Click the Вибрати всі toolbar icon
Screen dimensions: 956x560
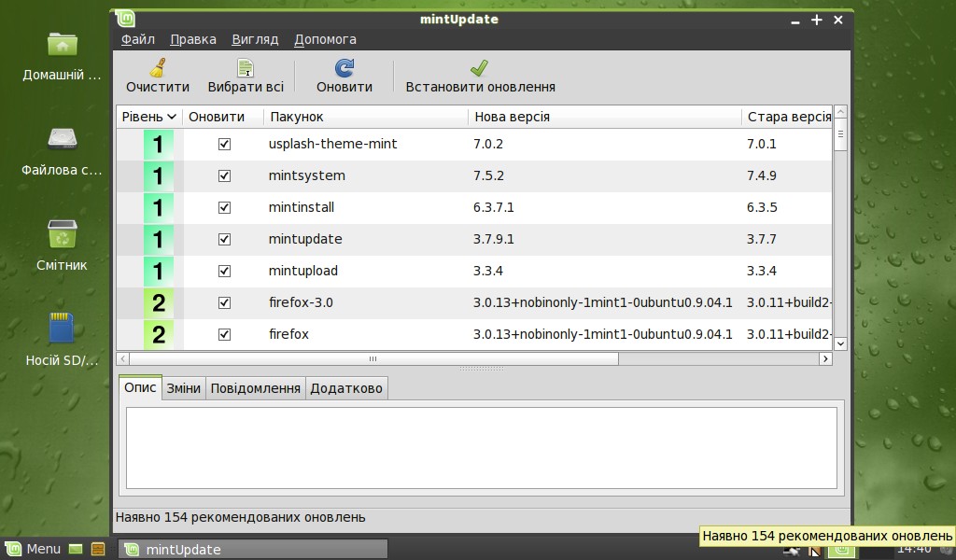click(x=246, y=67)
